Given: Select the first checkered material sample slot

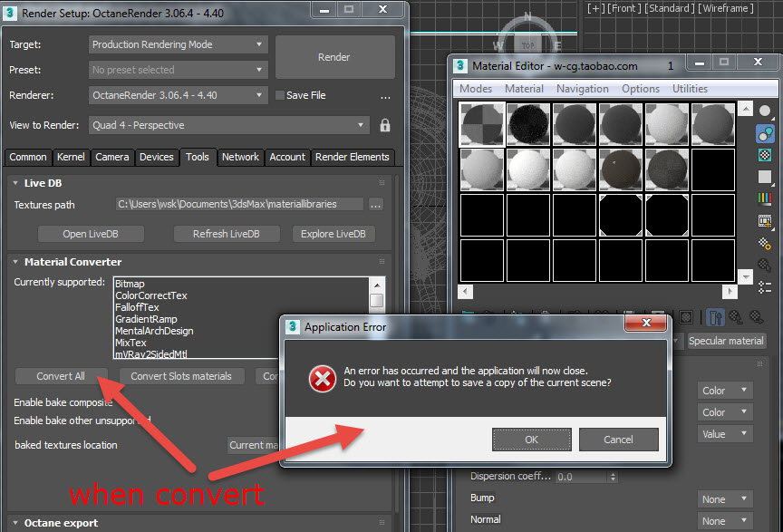Looking at the screenshot, I should coord(482,124).
